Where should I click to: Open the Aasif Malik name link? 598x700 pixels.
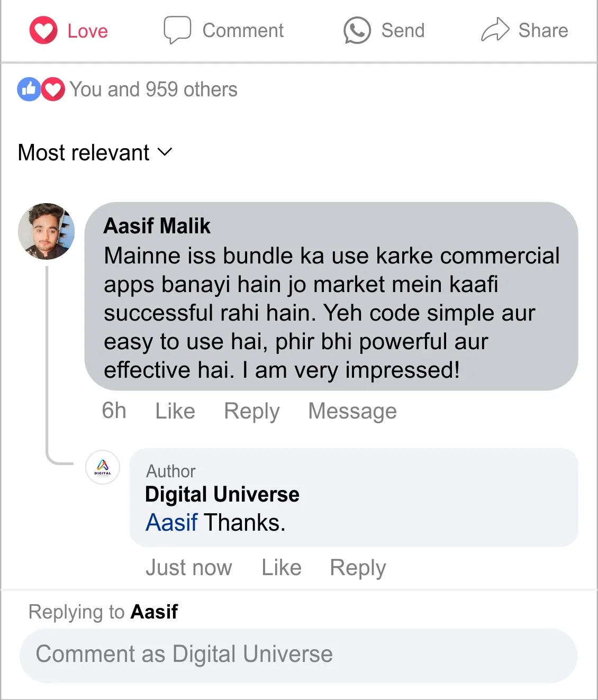[x=157, y=226]
